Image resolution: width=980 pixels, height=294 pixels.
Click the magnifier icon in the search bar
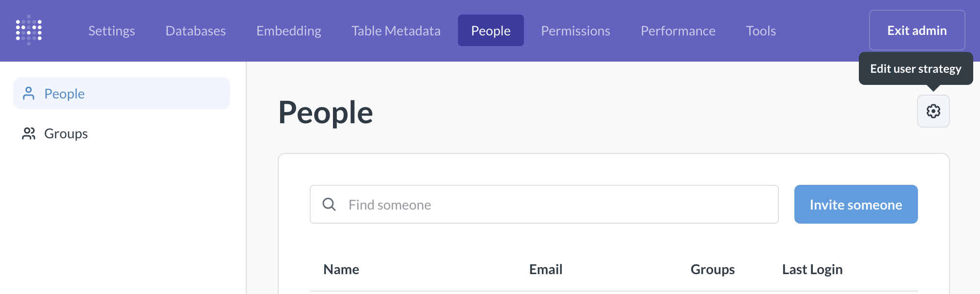coord(330,204)
